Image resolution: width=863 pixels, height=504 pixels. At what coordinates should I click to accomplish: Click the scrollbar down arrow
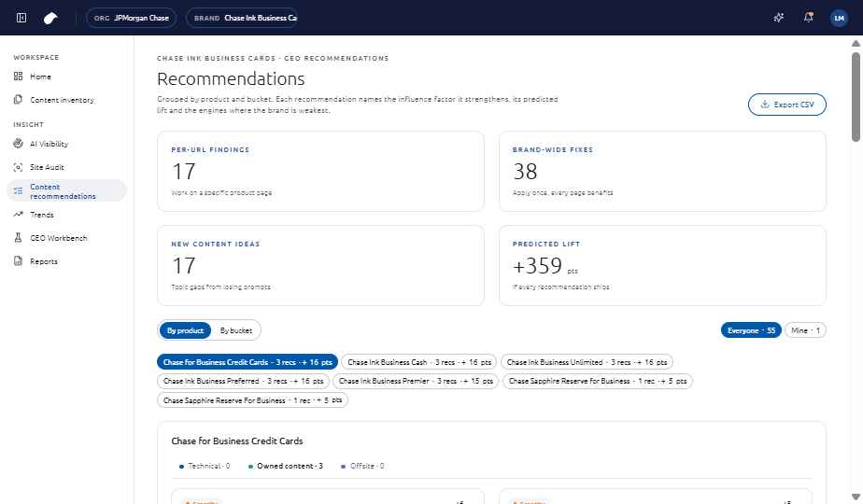(856, 497)
